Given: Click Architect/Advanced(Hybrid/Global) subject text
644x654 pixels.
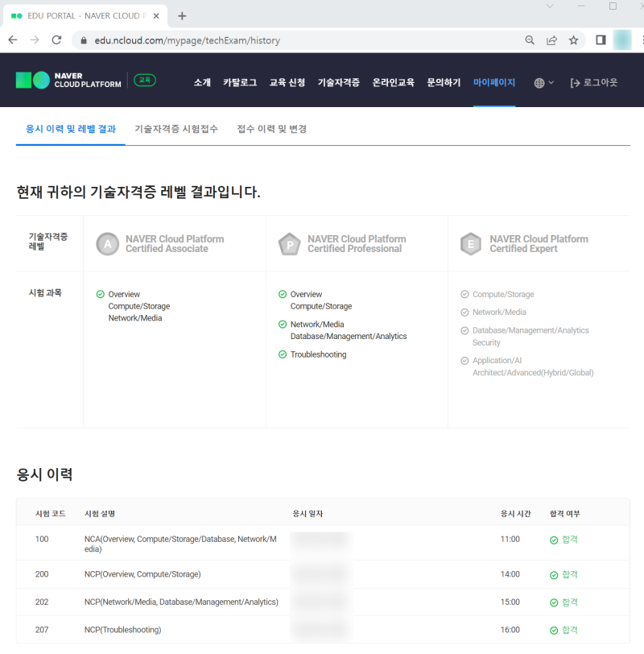Looking at the screenshot, I should [x=533, y=372].
